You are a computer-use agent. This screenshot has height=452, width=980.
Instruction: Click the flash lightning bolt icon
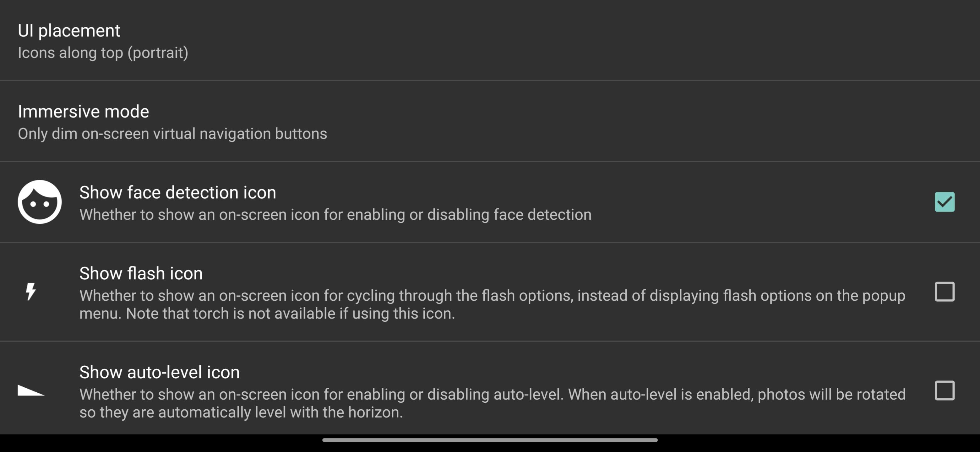click(x=31, y=292)
